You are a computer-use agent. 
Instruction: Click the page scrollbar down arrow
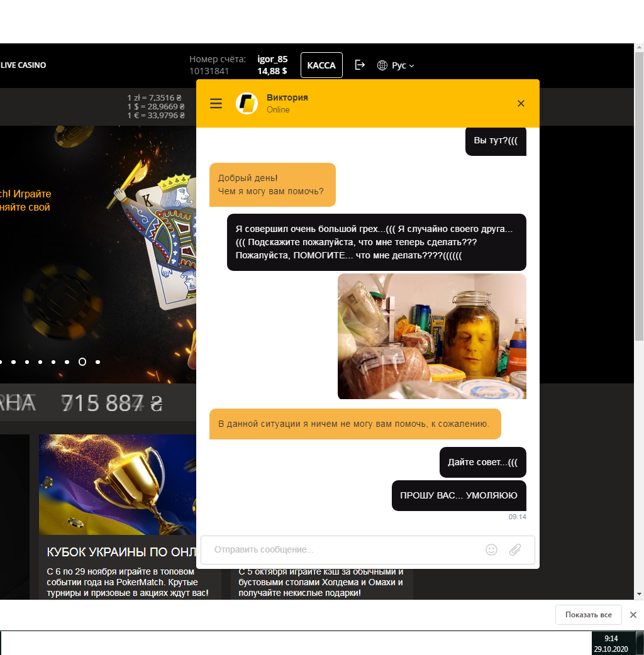tap(640, 594)
